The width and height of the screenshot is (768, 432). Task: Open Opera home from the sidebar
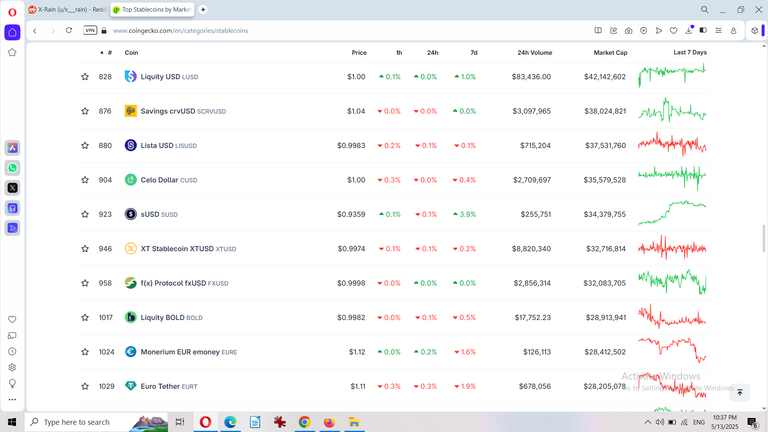12,32
